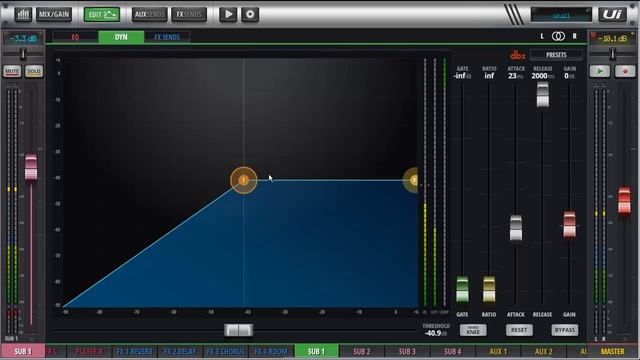Click the pink SUB 1 strip label
The height and width of the screenshot is (360, 640).
point(23,351)
